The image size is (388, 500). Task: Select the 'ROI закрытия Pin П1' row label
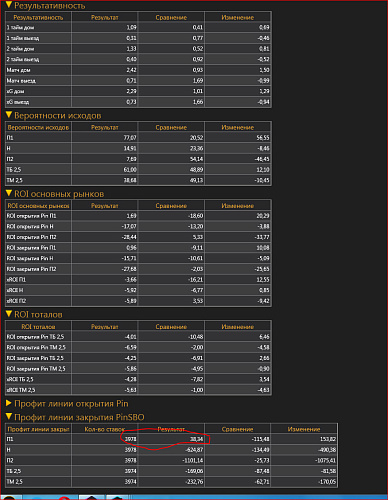tap(31, 248)
